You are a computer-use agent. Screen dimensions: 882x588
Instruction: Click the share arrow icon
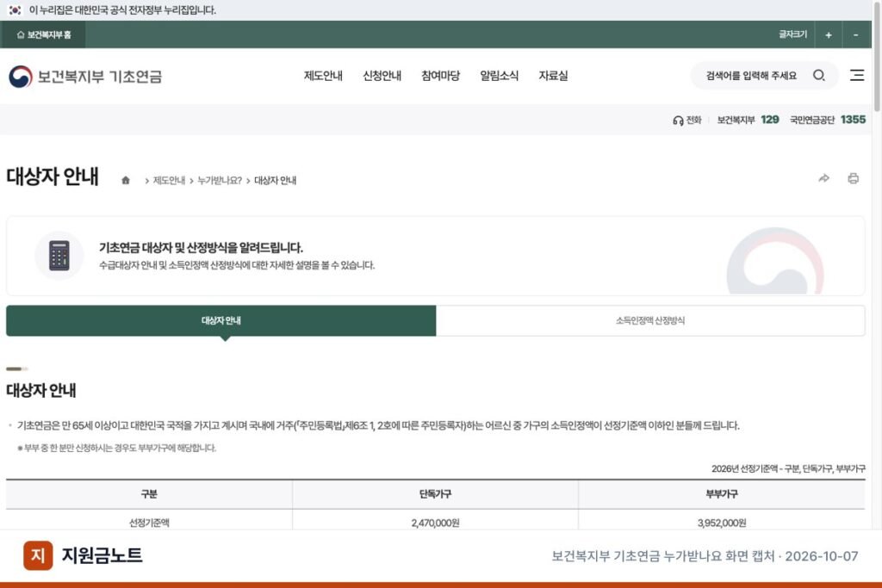click(823, 178)
